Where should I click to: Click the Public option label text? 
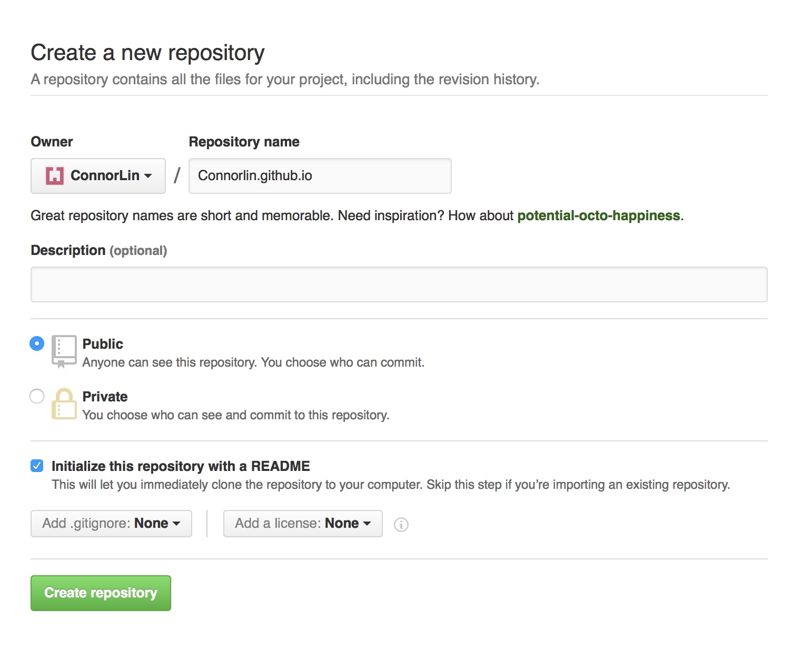pyautogui.click(x=103, y=344)
